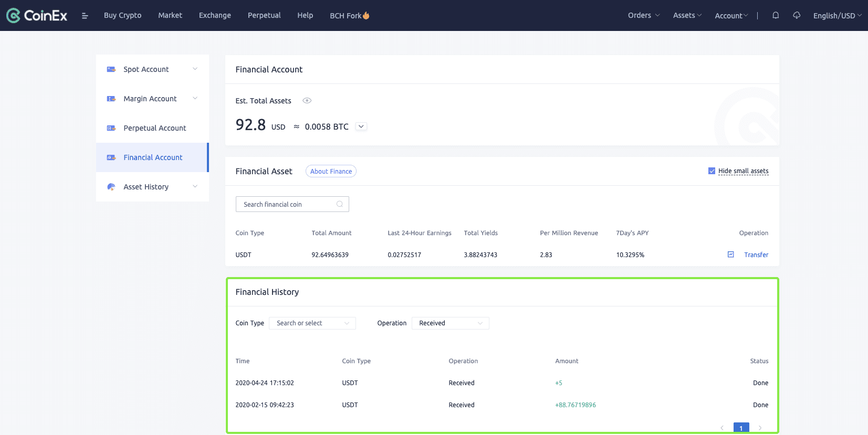Click the 2020-02-15 09:42:23 history row time
This screenshot has width=868, height=435.
coord(265,405)
